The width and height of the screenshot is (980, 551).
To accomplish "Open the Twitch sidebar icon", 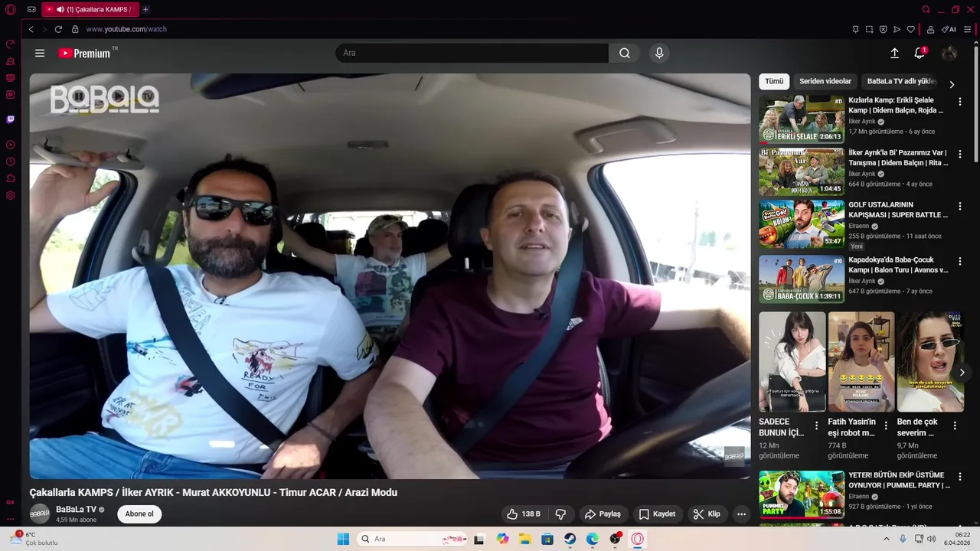I will [x=11, y=119].
